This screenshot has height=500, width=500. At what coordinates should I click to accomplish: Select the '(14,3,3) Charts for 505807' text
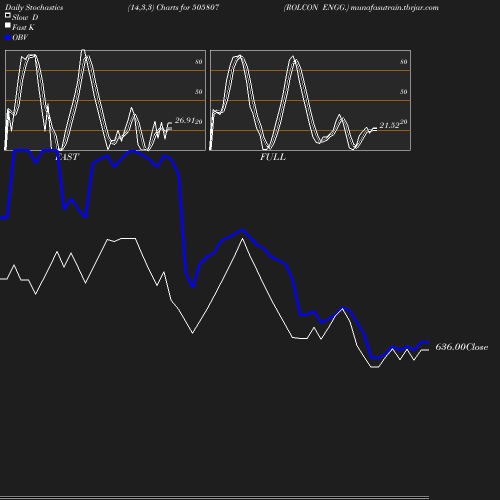pos(173,8)
